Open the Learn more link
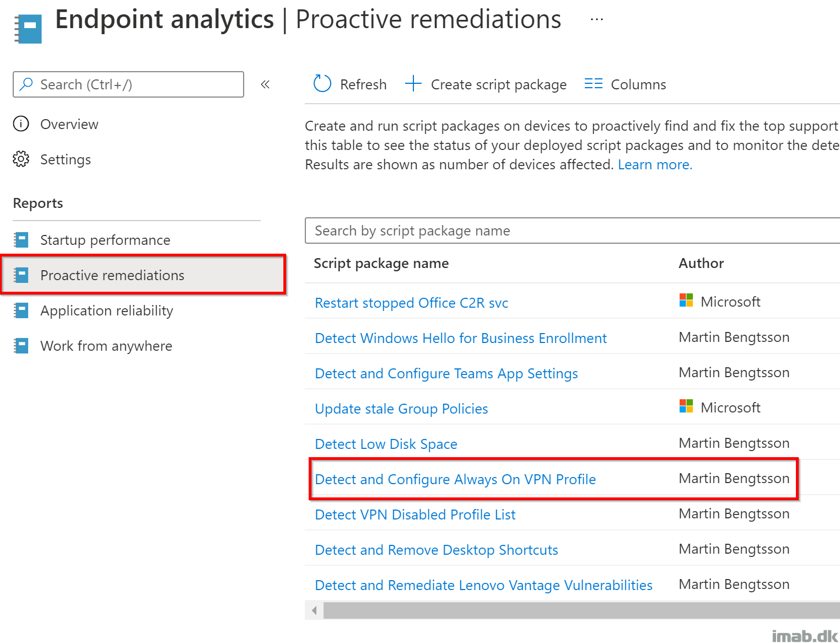The width and height of the screenshot is (840, 643). coord(655,164)
